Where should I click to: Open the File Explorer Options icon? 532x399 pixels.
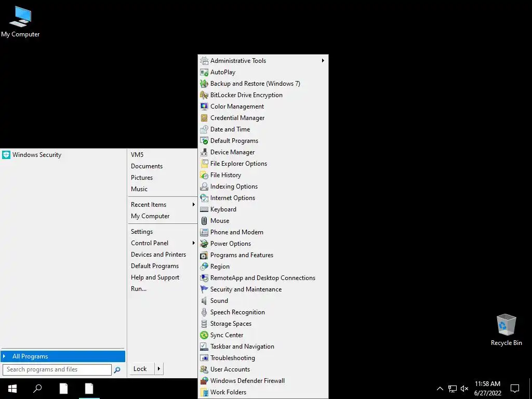pyautogui.click(x=204, y=164)
